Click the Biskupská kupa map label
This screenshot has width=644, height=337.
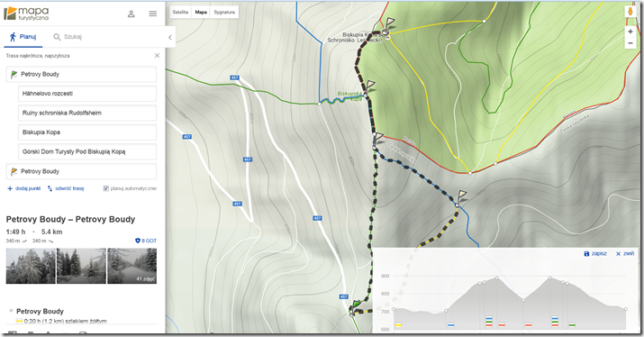[x=350, y=96]
